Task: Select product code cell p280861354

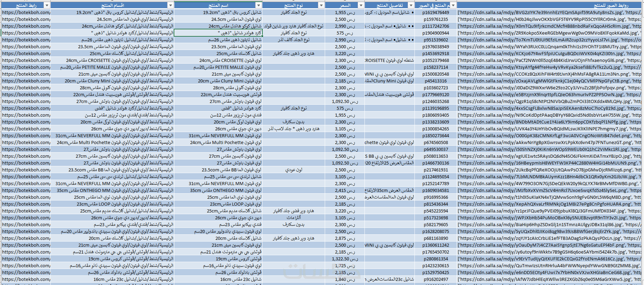Action: tap(436, 259)
